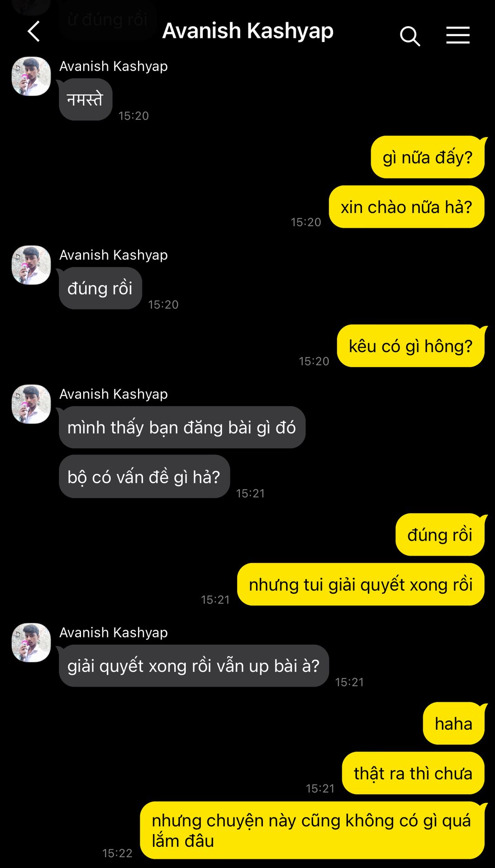The width and height of the screenshot is (495, 868).
Task: Tap avatar beside "mình thấy bạn đăng bài" message
Action: pos(31,404)
